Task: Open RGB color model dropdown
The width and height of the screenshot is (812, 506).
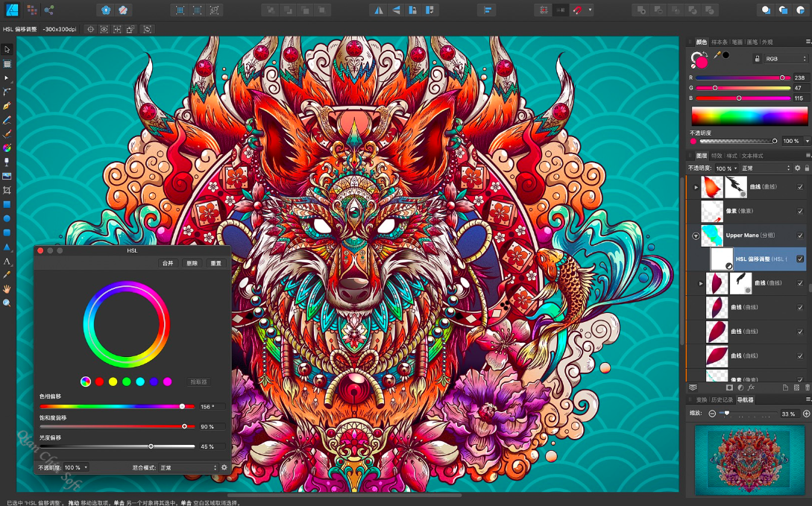Action: (786, 58)
